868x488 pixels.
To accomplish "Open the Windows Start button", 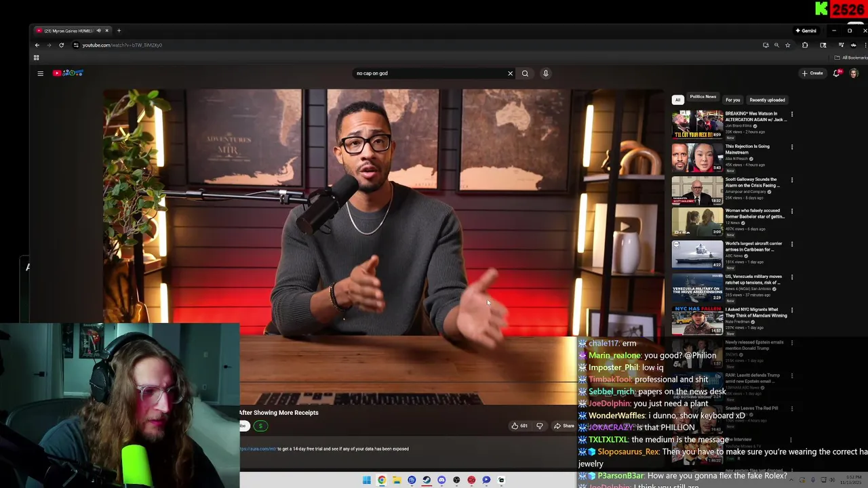I will click(x=367, y=480).
